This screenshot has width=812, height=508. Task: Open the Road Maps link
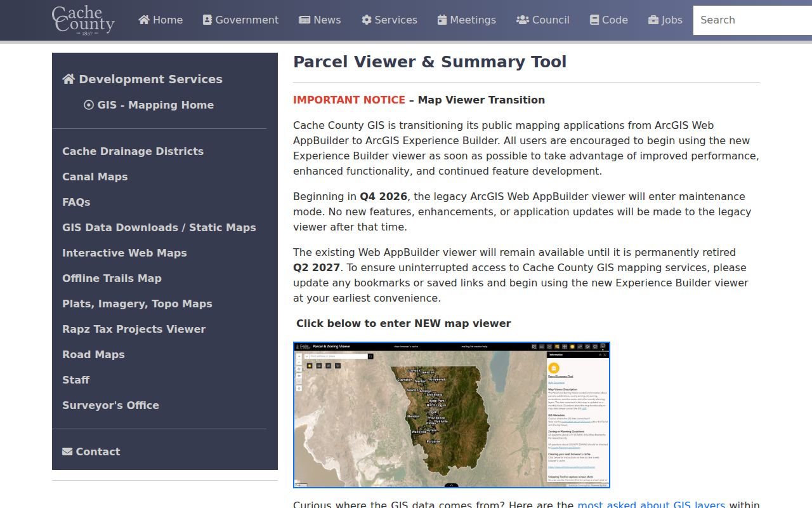(93, 354)
